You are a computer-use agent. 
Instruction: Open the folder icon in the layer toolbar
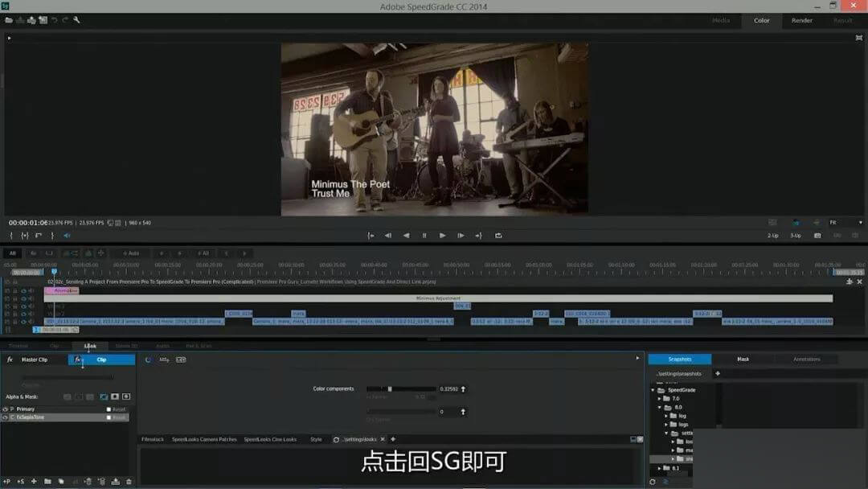pos(47,481)
